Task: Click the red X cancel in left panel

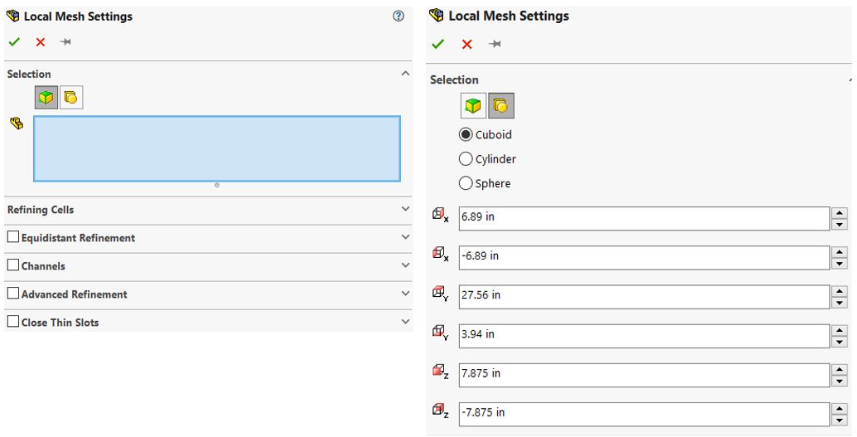Action: 40,42
